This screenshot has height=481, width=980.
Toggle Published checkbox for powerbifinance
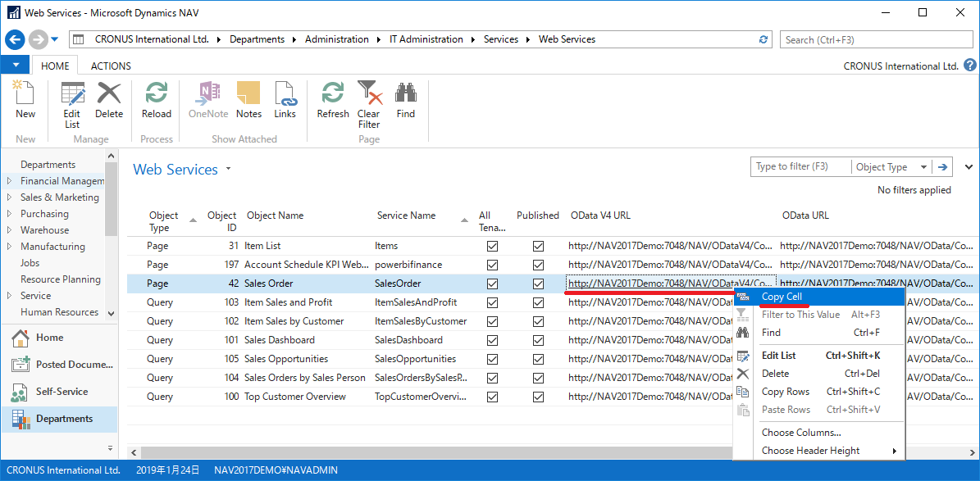click(x=538, y=265)
